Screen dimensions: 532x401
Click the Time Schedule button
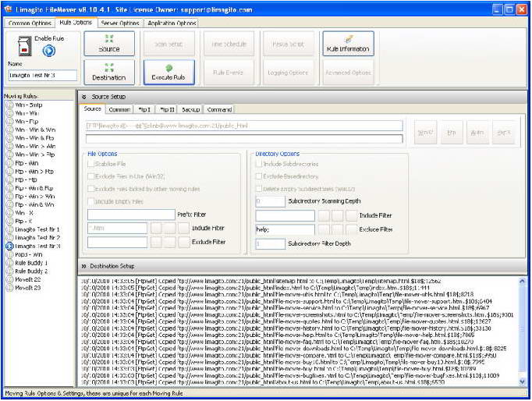tap(229, 44)
